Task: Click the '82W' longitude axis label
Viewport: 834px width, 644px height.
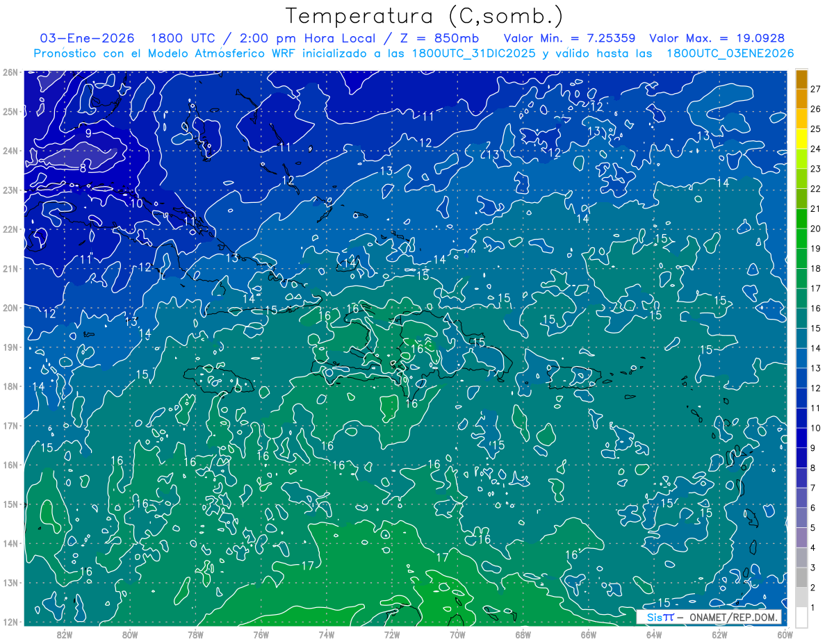Action: [65, 634]
